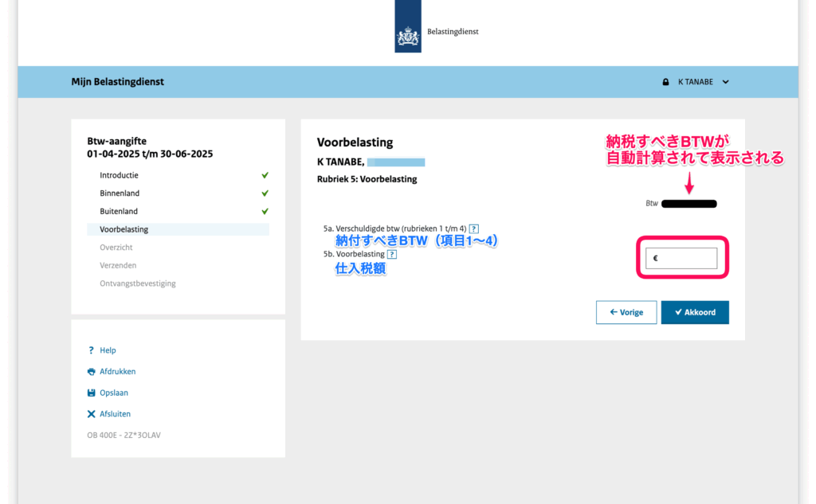This screenshot has width=816, height=504.
Task: Open the Verzenden step
Action: [118, 266]
